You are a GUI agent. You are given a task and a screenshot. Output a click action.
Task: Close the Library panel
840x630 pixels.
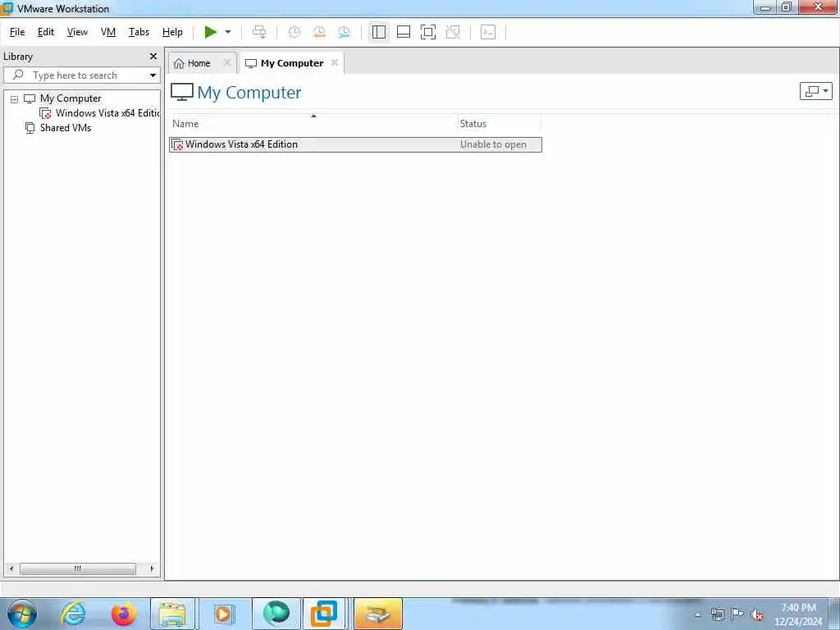coord(153,57)
